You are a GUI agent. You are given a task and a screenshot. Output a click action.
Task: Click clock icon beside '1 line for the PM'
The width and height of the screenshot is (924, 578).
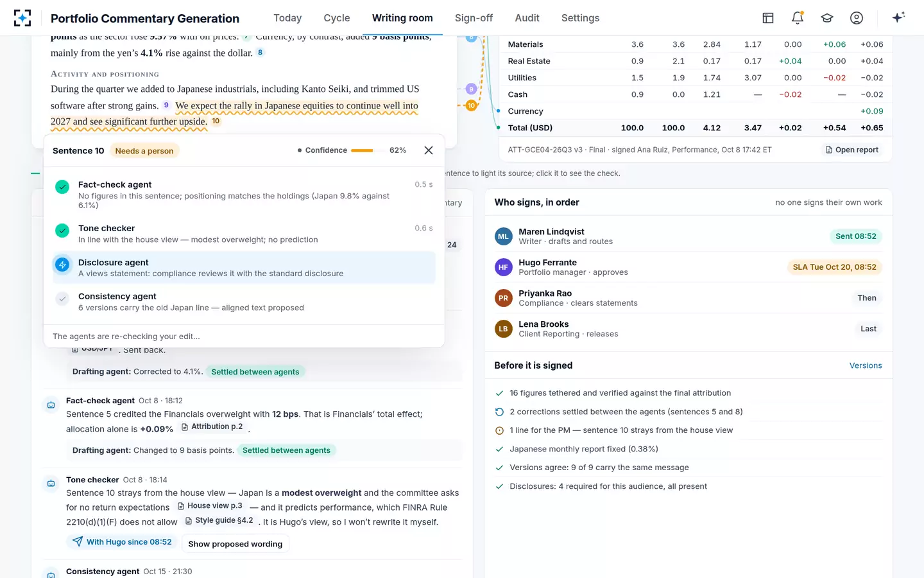pyautogui.click(x=499, y=430)
